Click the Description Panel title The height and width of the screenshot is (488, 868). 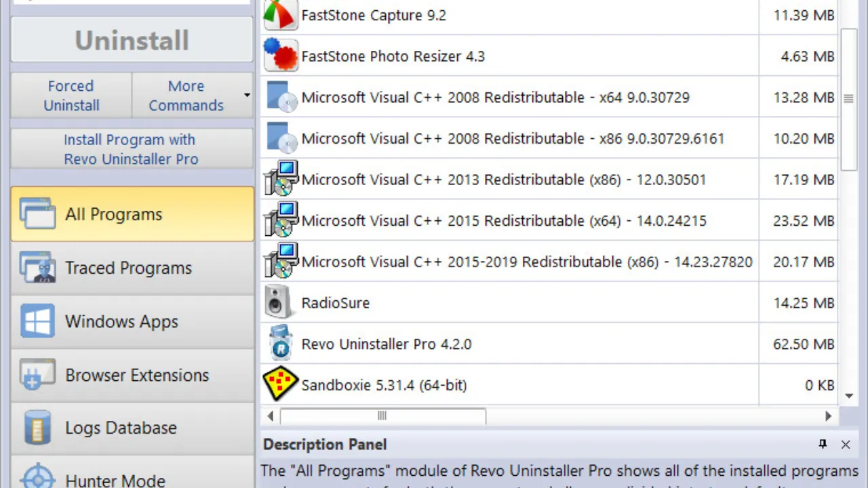pyautogui.click(x=325, y=445)
